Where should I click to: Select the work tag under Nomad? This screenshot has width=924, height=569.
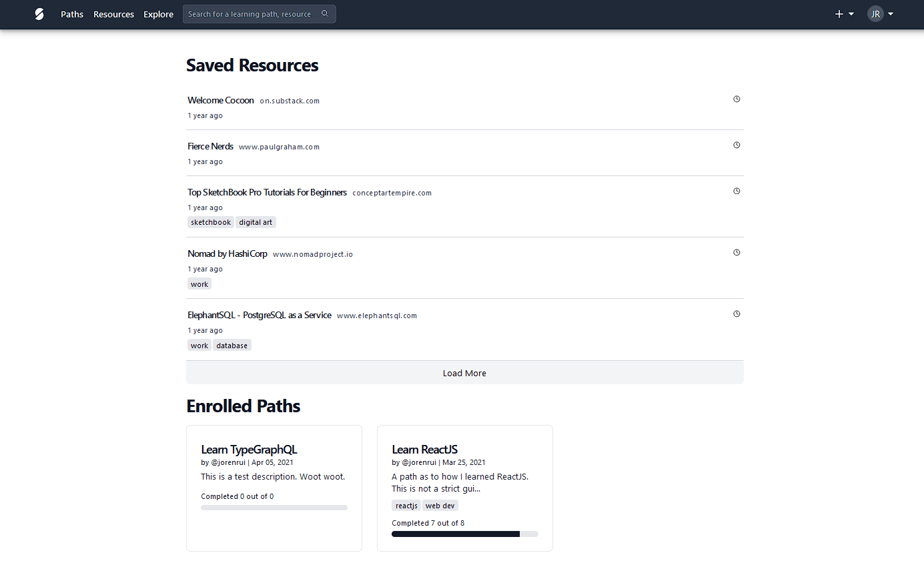click(199, 283)
